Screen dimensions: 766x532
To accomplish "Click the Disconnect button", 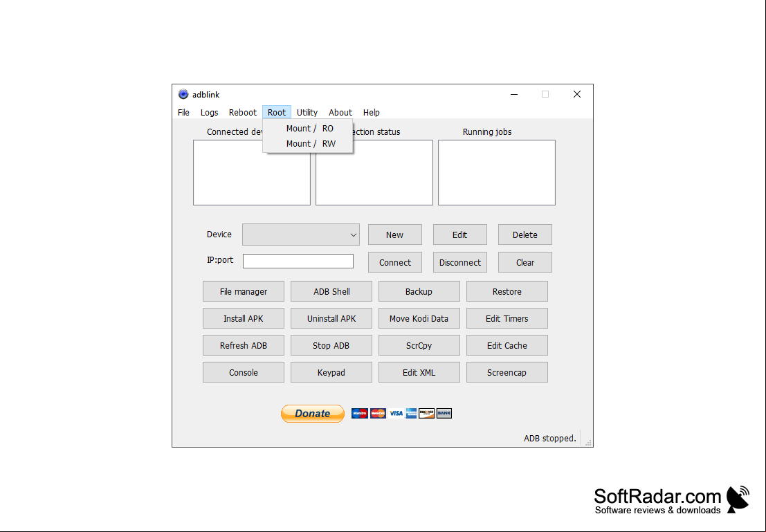I will pyautogui.click(x=459, y=262).
